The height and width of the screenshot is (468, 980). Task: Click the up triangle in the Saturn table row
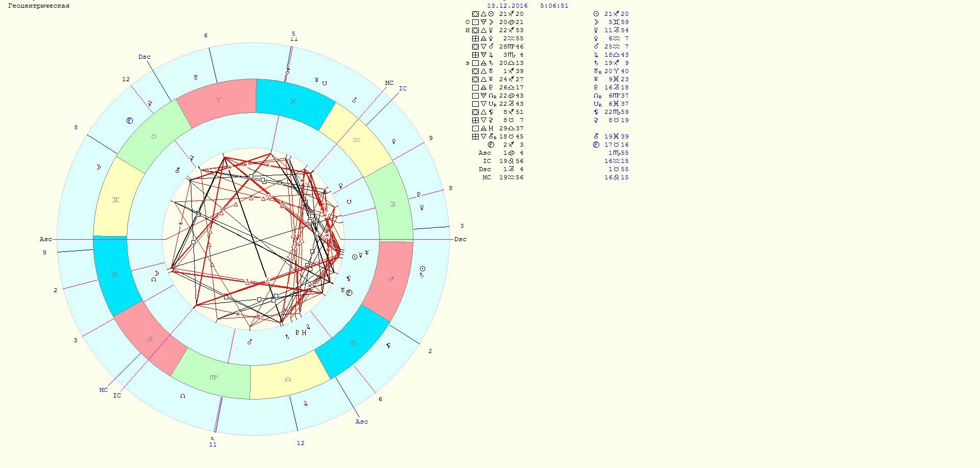coord(483,63)
